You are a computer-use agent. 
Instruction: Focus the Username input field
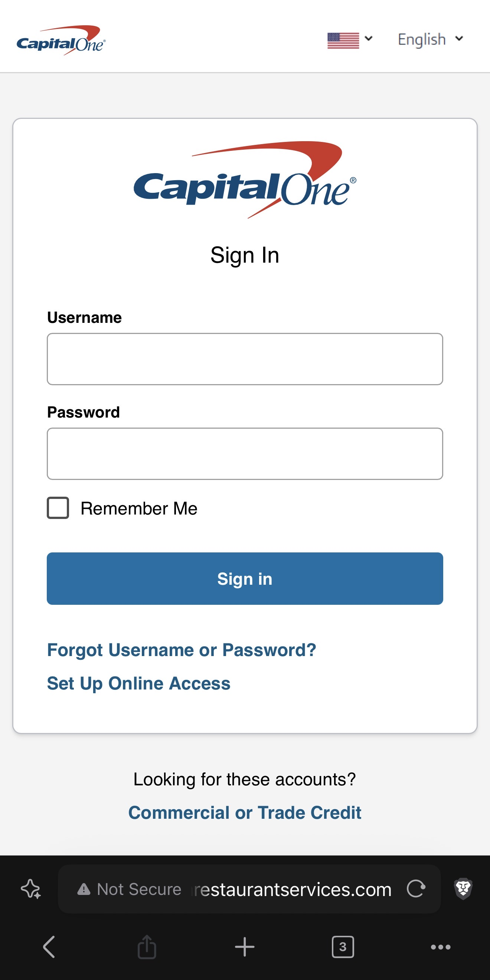pyautogui.click(x=245, y=359)
